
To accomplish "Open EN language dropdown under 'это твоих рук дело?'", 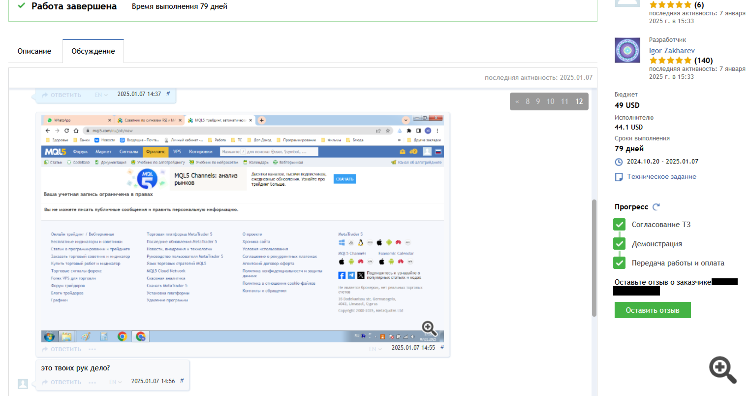I will pyautogui.click(x=115, y=382).
